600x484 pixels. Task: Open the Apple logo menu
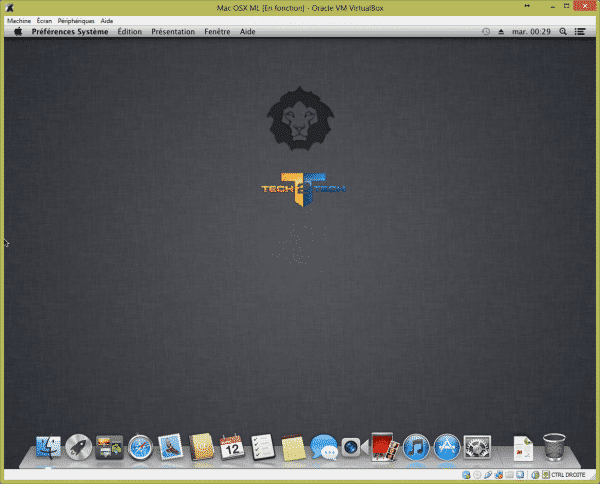click(x=18, y=31)
